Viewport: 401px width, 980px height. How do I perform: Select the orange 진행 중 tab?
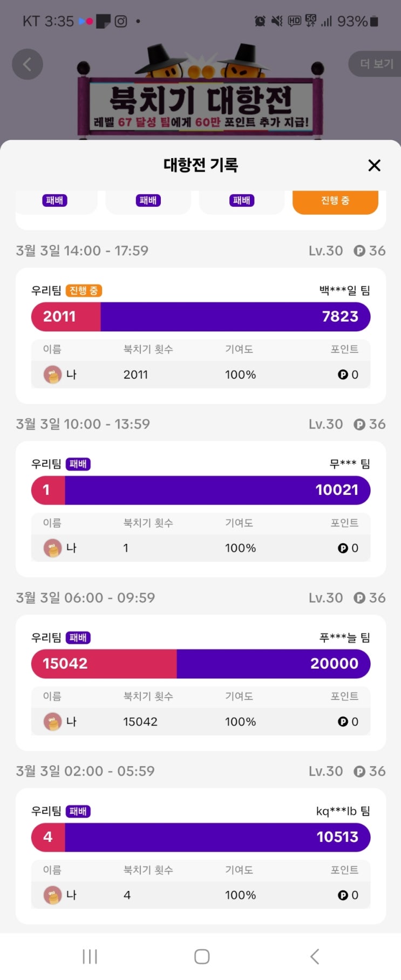click(335, 201)
